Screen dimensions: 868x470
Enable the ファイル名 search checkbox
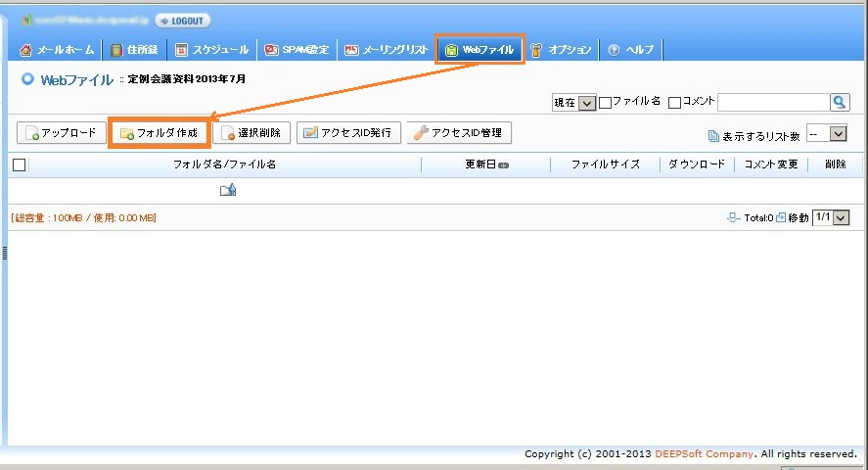606,102
